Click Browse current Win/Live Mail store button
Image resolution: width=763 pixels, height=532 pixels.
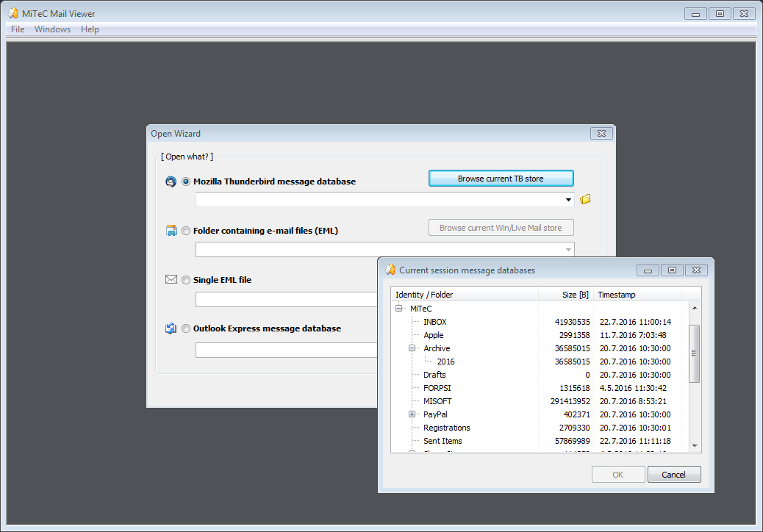tap(501, 228)
